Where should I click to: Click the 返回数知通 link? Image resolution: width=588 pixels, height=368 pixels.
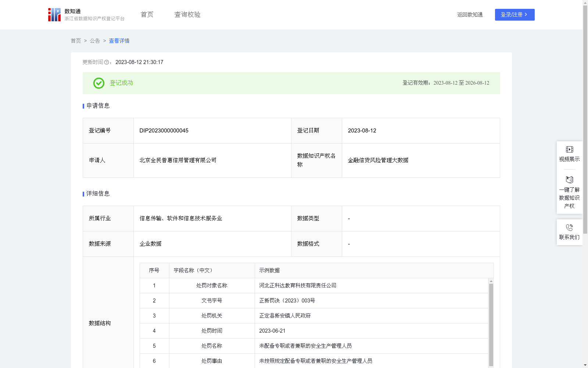tap(470, 15)
